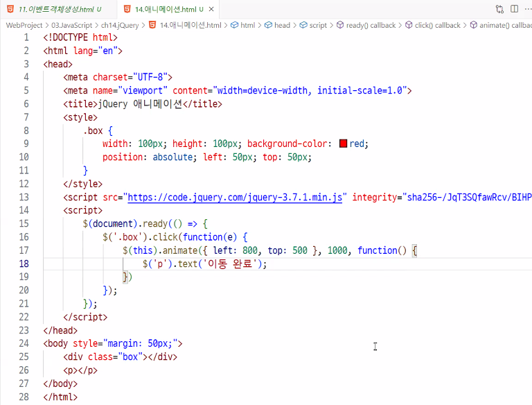Click the opening '<style>' tag on line 7
The height and width of the screenshot is (405, 532).
coord(80,117)
